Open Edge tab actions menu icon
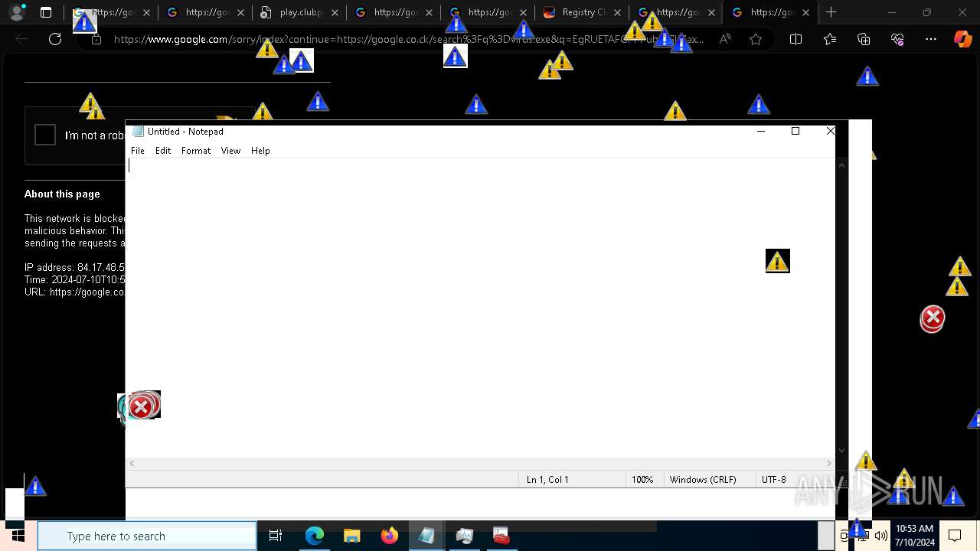 pyautogui.click(x=46, y=12)
